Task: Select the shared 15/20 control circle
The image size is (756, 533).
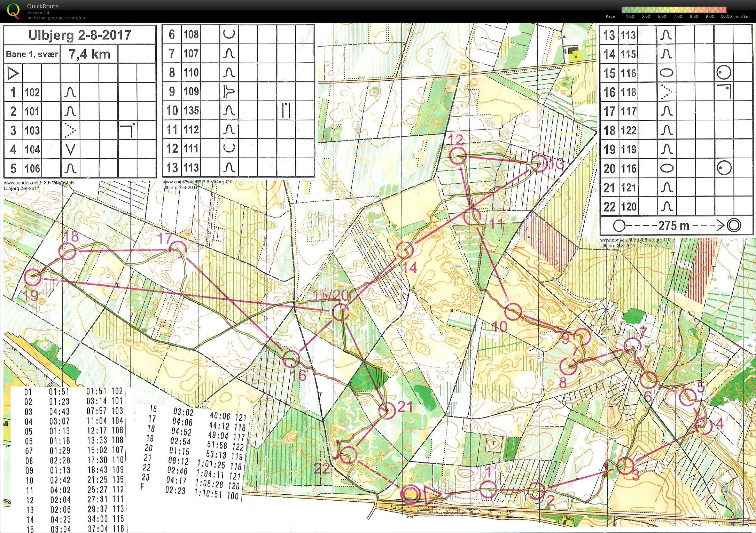Action: click(x=341, y=312)
